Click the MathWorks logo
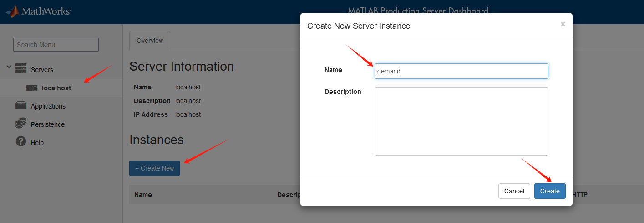The image size is (644, 223). tap(38, 11)
